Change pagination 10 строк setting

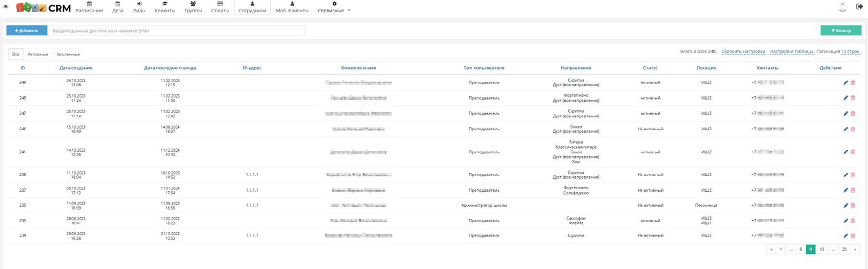pyautogui.click(x=850, y=51)
